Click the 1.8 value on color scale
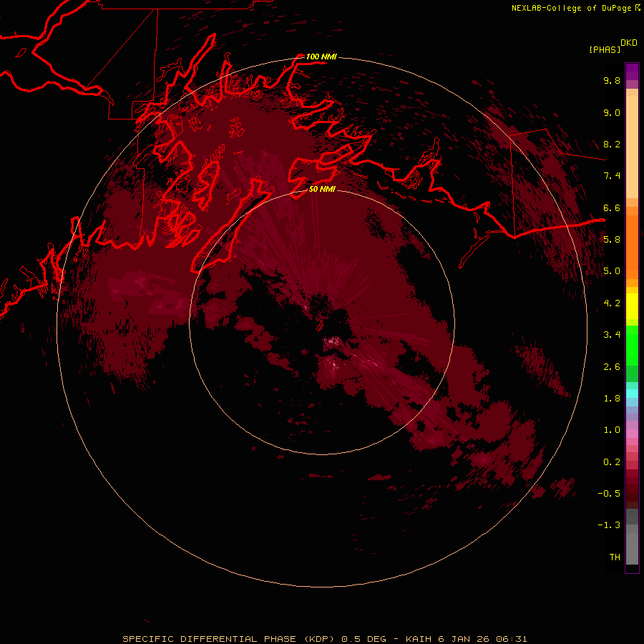 (x=612, y=398)
